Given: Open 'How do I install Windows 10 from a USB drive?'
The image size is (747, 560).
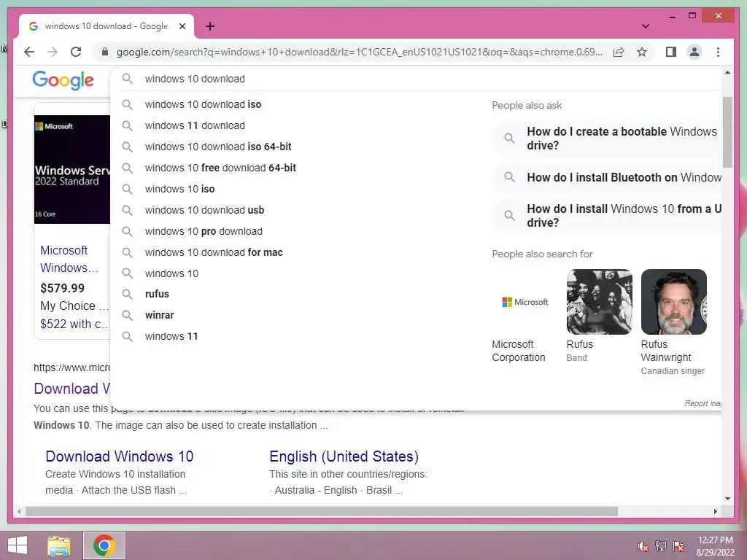Looking at the screenshot, I should coord(608,216).
